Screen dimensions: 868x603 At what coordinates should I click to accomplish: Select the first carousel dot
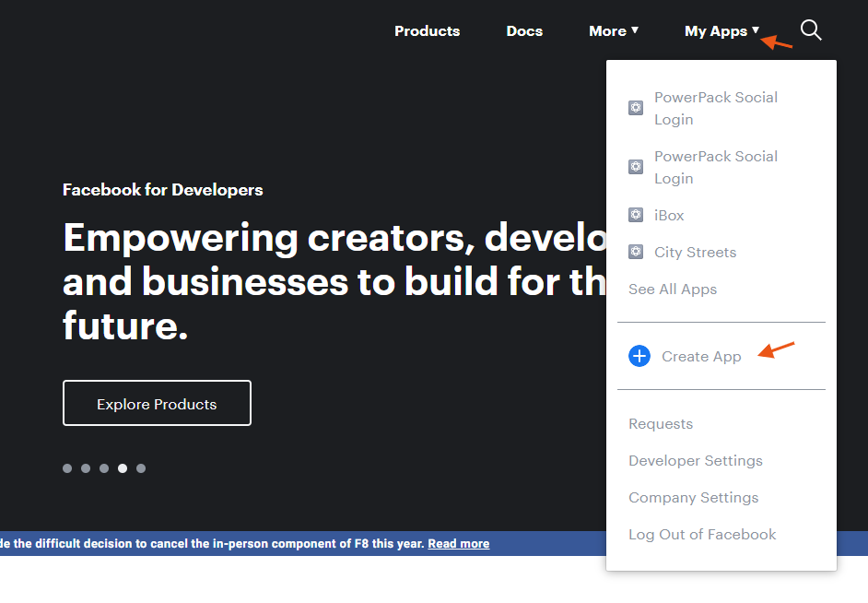(67, 468)
